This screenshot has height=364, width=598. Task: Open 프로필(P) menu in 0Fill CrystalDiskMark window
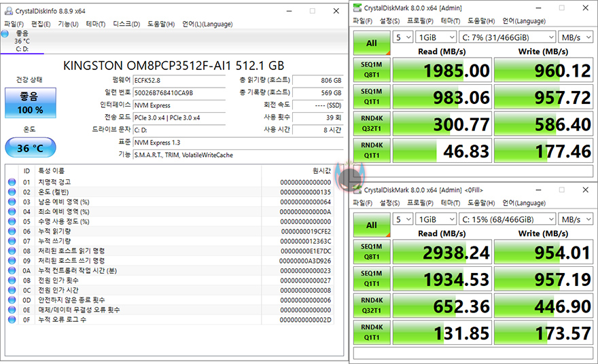click(x=420, y=203)
